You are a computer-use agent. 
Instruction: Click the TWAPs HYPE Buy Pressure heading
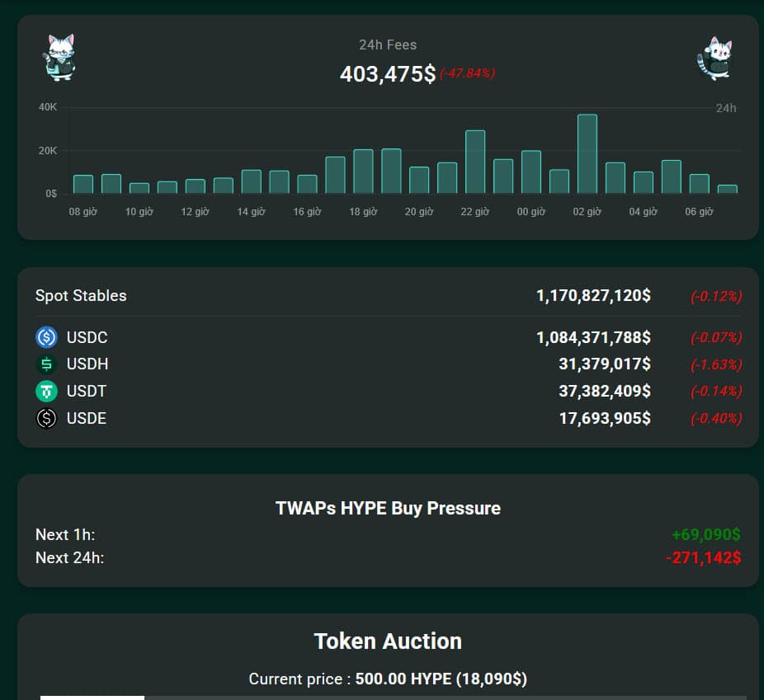(x=388, y=509)
